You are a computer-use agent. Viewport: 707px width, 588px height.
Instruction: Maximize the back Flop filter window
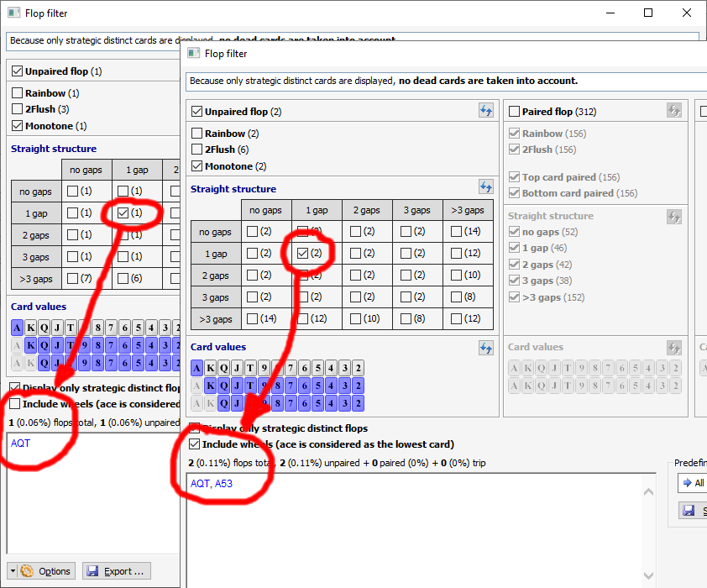[648, 13]
